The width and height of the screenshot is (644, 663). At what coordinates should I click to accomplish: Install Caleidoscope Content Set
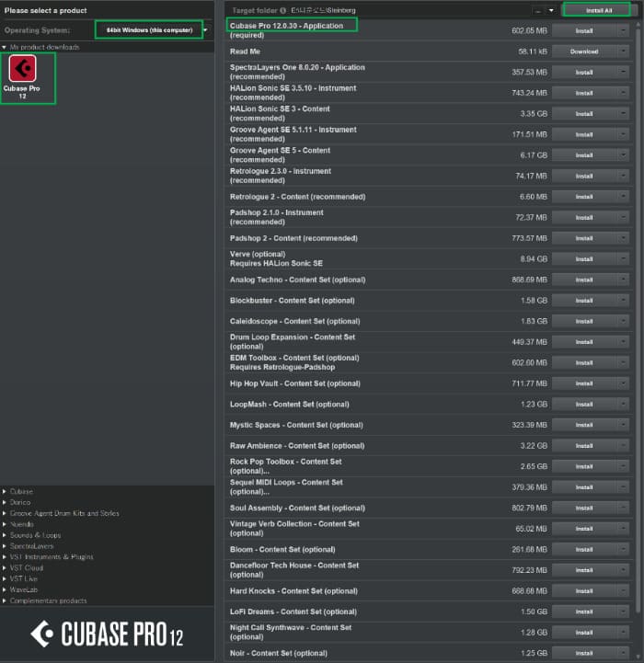584,321
